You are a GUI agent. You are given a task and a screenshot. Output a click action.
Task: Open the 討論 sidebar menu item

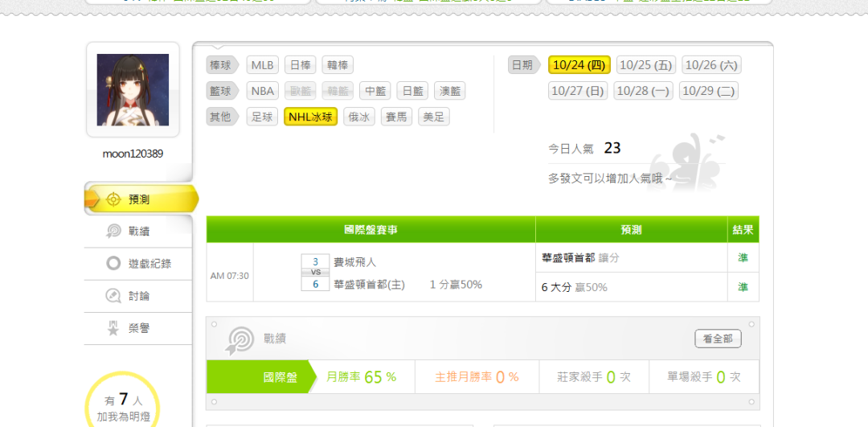[138, 296]
